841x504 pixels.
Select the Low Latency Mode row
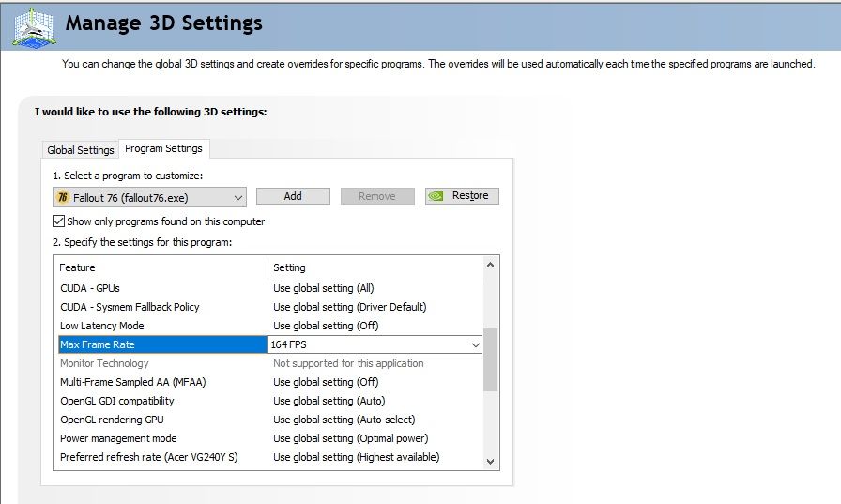pos(102,326)
